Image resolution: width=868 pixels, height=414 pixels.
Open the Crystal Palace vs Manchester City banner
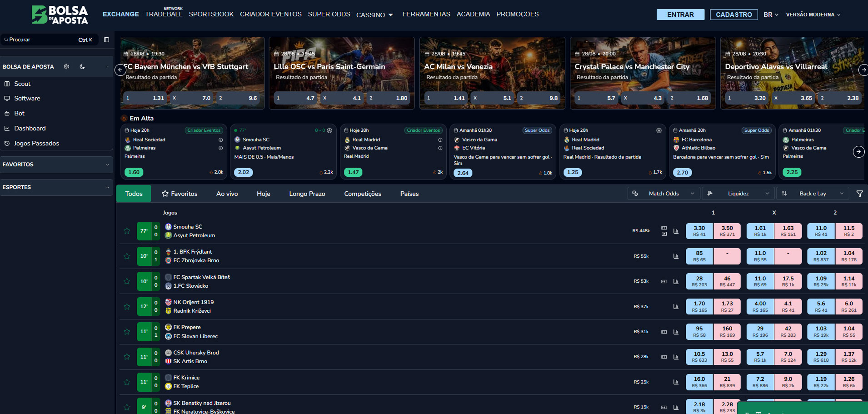click(643, 73)
